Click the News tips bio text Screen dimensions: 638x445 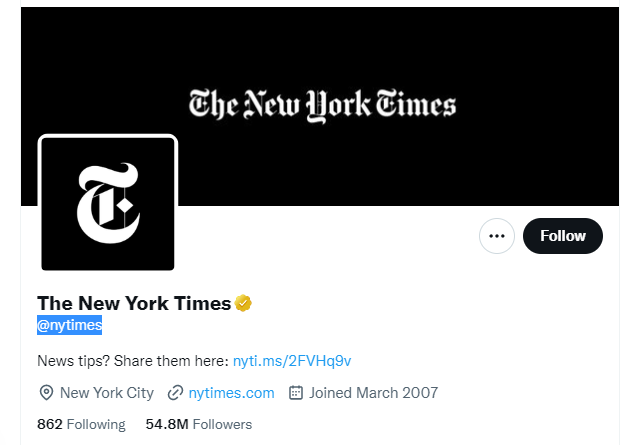coord(133,361)
